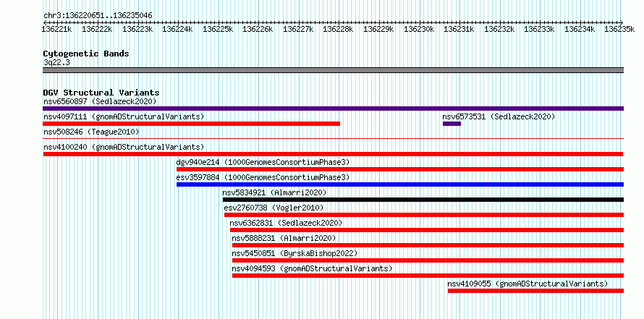Click the 136229k ruler position
The height and width of the screenshot is (319, 644).
click(x=379, y=29)
